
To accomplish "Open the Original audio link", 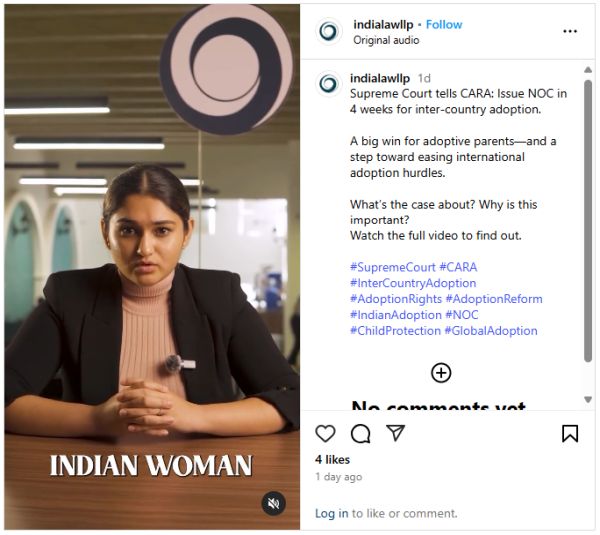I will click(x=386, y=40).
